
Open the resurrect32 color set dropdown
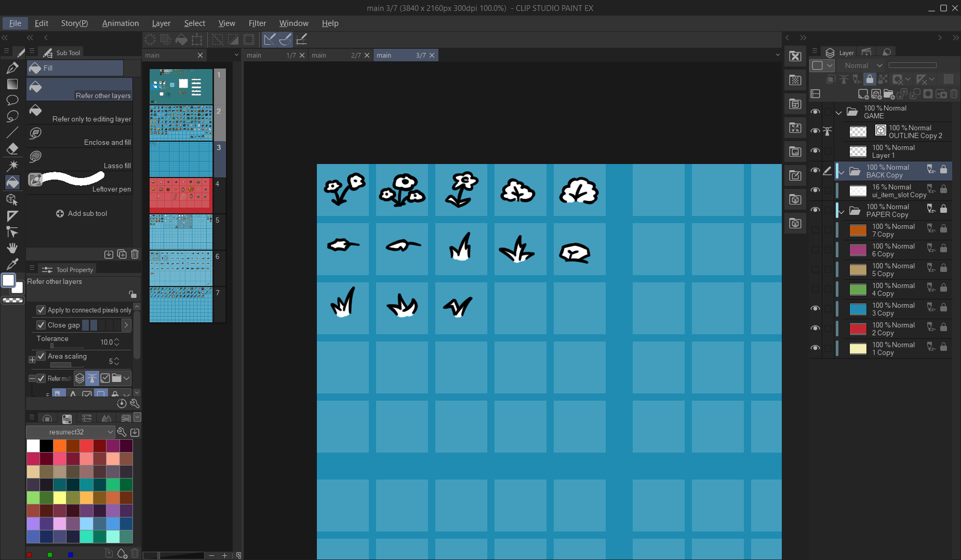(70, 432)
